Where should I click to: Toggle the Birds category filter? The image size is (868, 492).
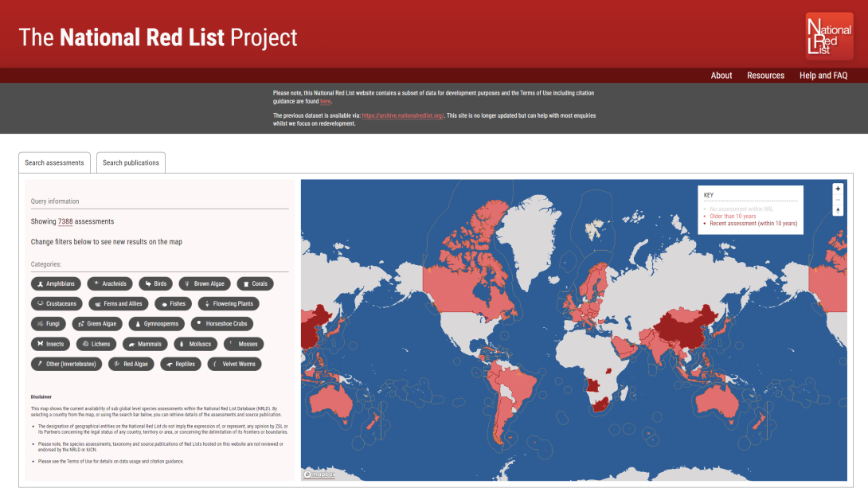155,284
